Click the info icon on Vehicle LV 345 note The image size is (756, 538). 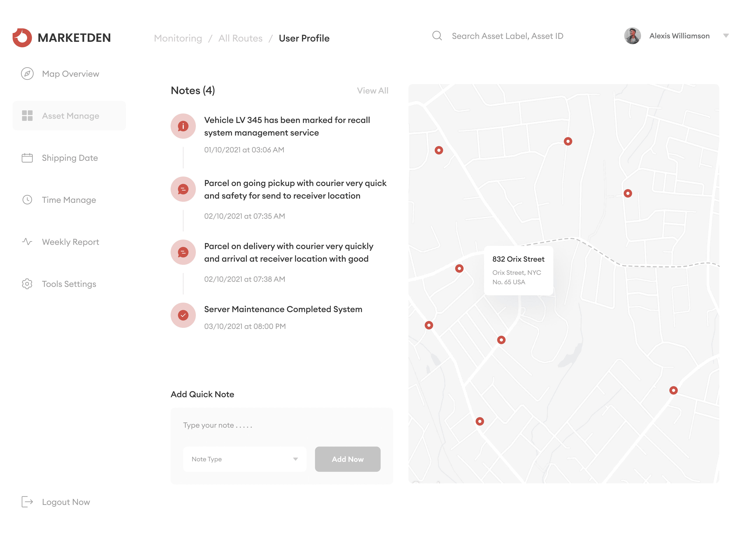point(183,126)
